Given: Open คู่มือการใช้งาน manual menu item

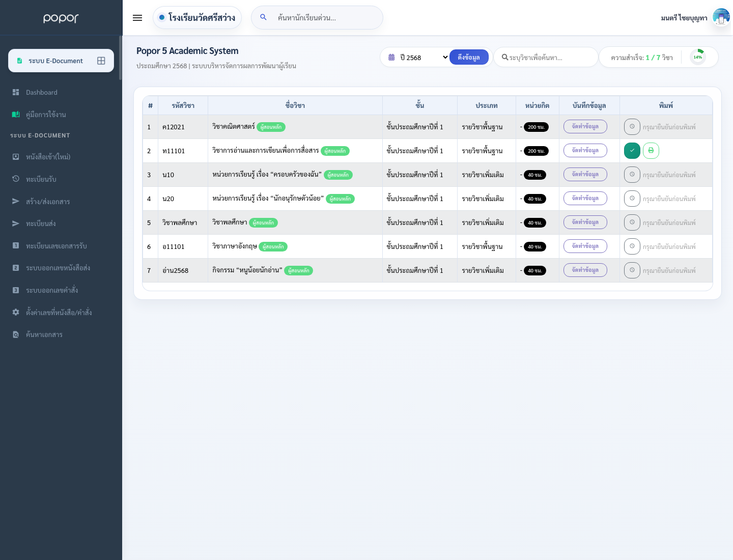Looking at the screenshot, I should [x=46, y=115].
